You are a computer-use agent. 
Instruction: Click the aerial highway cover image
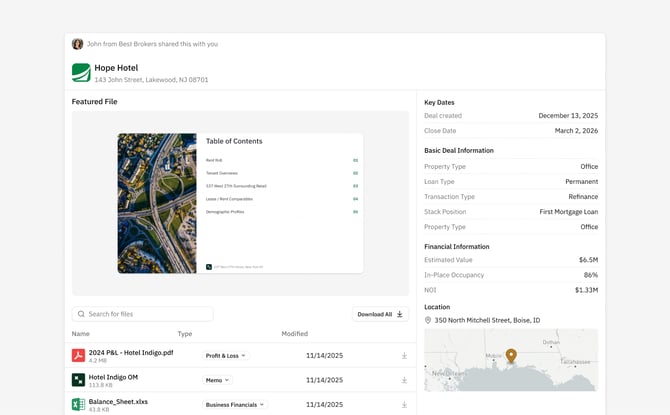157,203
